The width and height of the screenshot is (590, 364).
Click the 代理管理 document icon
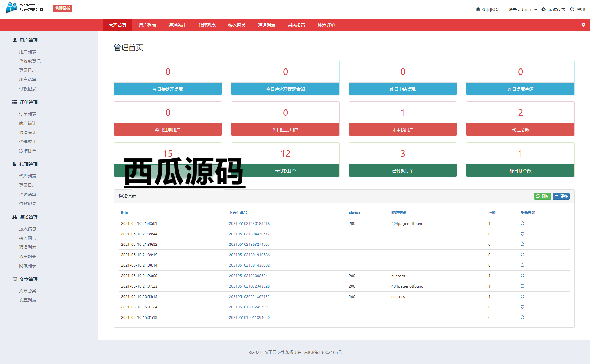click(x=14, y=164)
